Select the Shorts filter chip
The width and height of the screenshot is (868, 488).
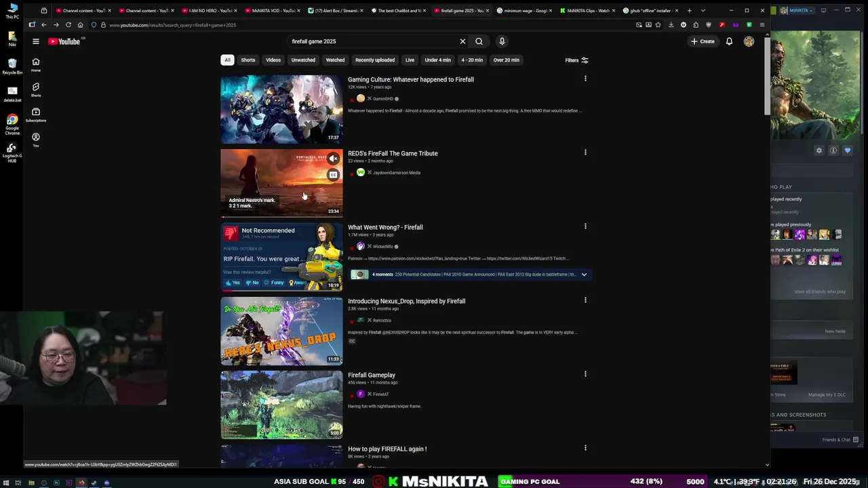[x=248, y=60]
